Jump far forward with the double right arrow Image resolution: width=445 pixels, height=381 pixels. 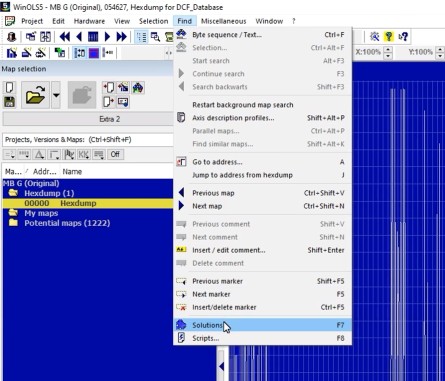pyautogui.click(x=121, y=36)
